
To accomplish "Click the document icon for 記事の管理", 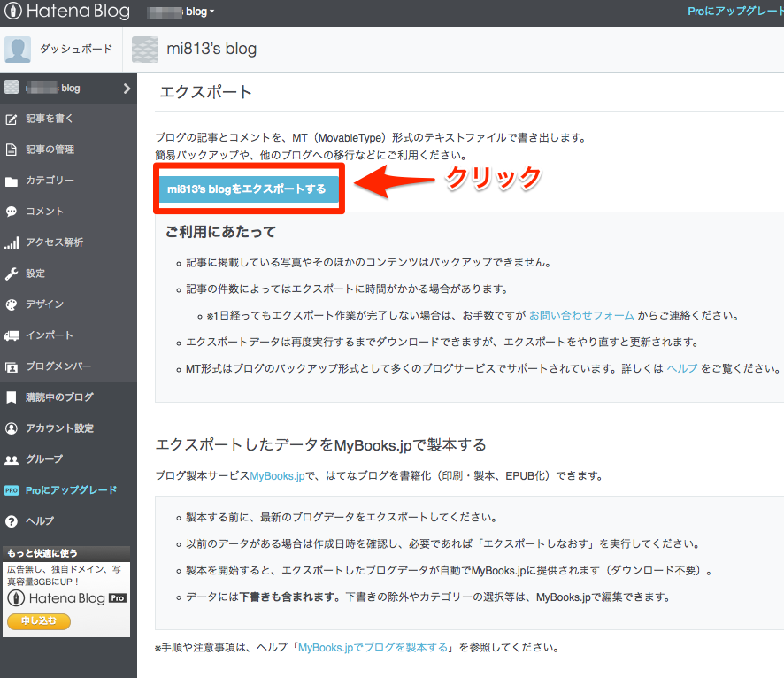I will [11, 150].
